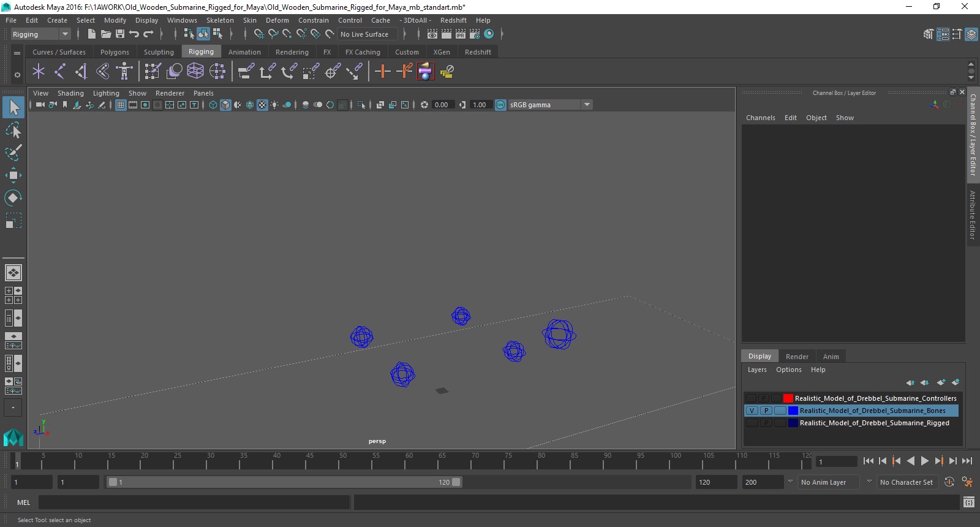
Task: Activate the Scale tool
Action: tap(13, 220)
